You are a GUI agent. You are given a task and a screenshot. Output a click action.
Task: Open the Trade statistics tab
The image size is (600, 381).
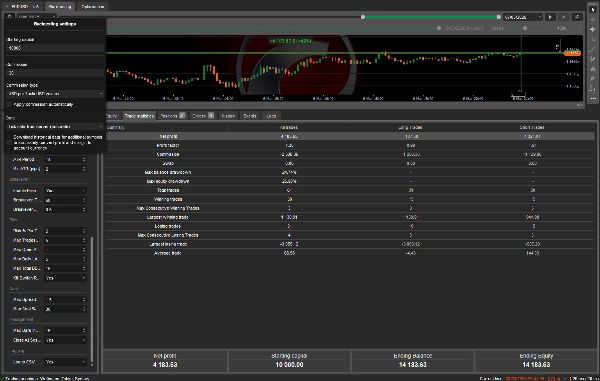139,116
